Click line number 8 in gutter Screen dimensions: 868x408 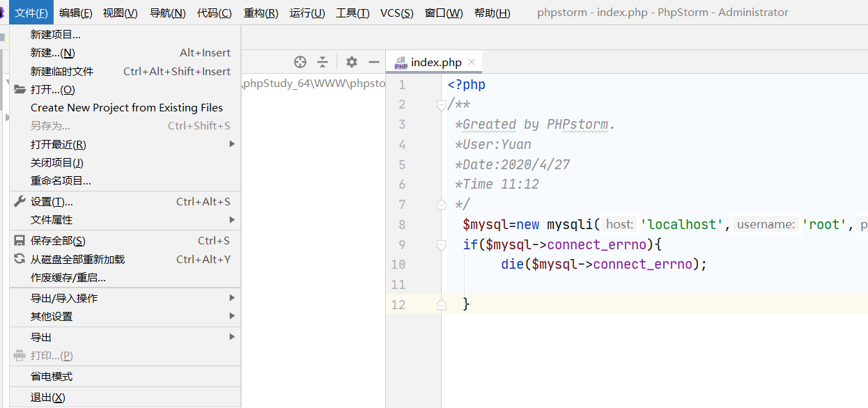pyautogui.click(x=402, y=224)
